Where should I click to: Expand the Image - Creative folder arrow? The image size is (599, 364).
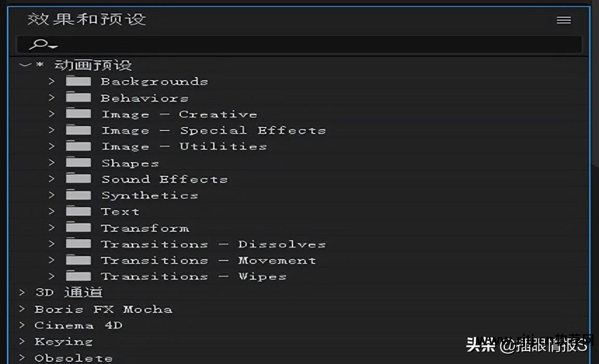pyautogui.click(x=51, y=114)
